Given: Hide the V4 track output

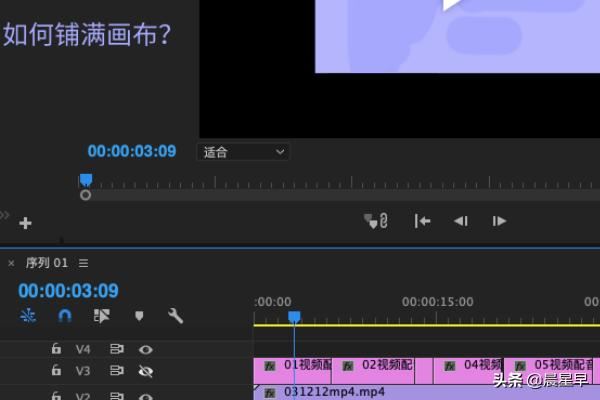Looking at the screenshot, I should [146, 349].
